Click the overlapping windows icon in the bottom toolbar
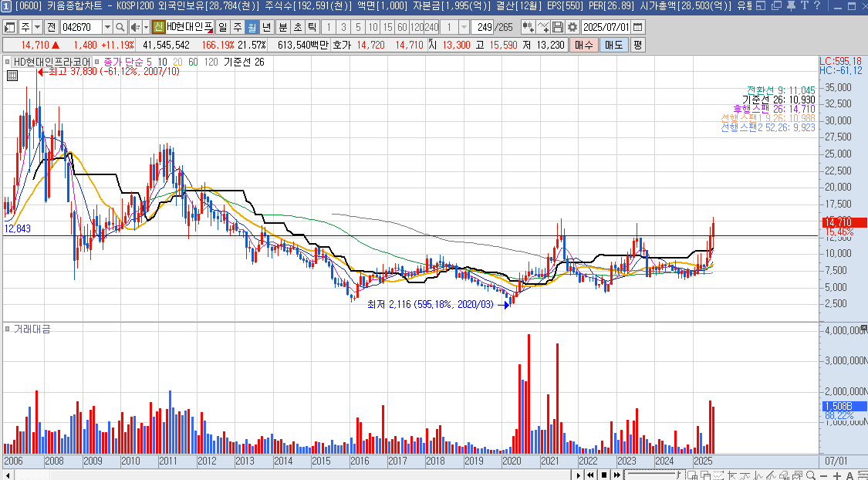Viewport: 868px width, 480px height. point(706,475)
